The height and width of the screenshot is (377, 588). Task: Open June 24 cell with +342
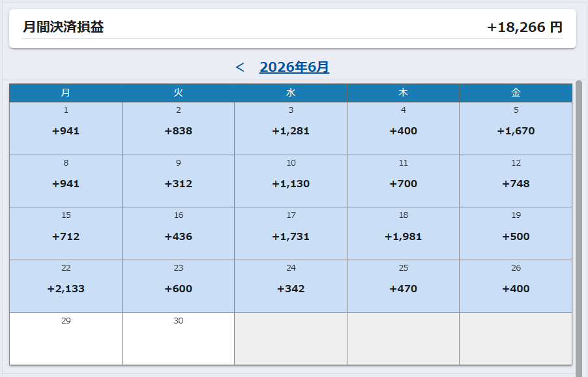pos(291,286)
